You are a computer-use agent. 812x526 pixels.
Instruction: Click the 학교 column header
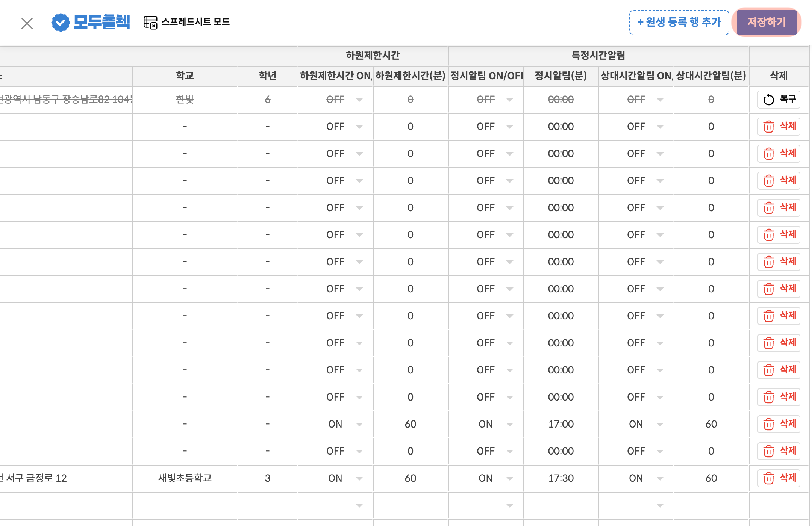click(185, 76)
